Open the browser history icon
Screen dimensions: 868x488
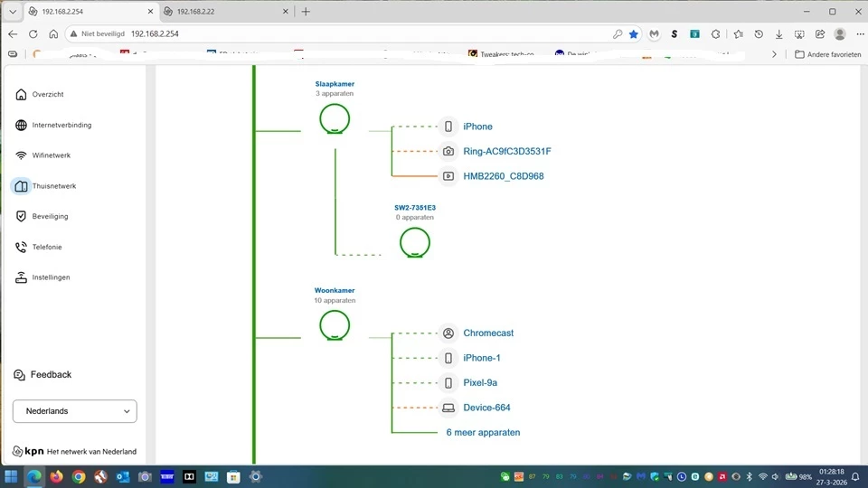(759, 34)
